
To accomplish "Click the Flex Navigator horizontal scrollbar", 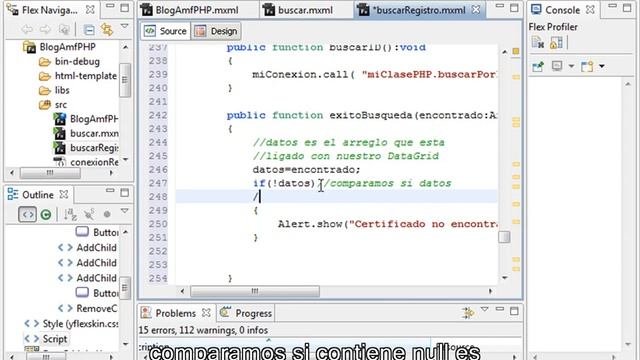I will 50,173.
